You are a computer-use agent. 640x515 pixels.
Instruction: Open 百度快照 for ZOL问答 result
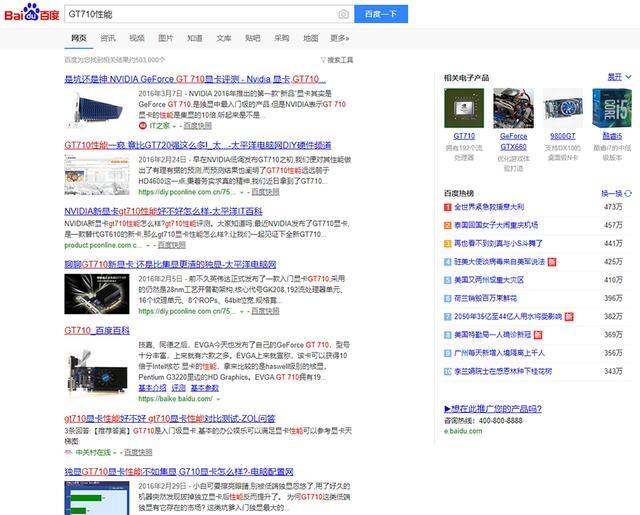coord(138,452)
